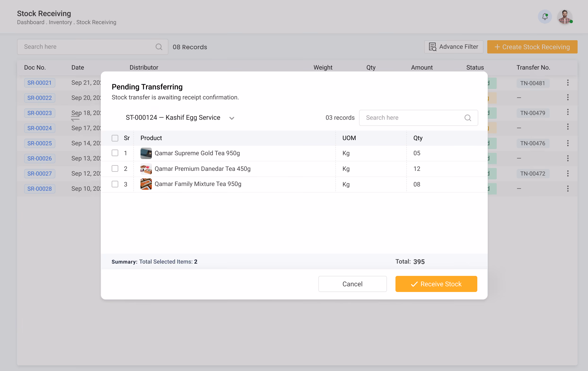Open document link SR-00023

coord(39,113)
